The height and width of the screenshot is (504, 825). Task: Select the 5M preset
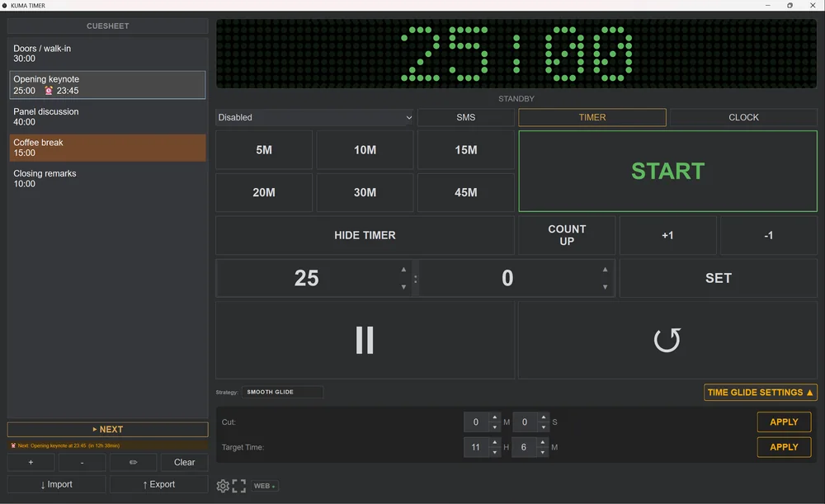[x=264, y=150]
